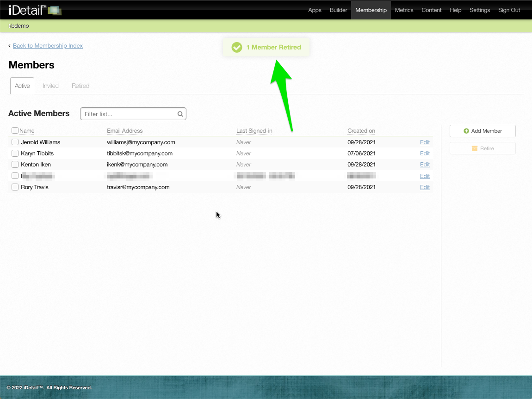Screen dimensions: 532x399
Task: Go to the Metrics menu
Action: pyautogui.click(x=404, y=10)
